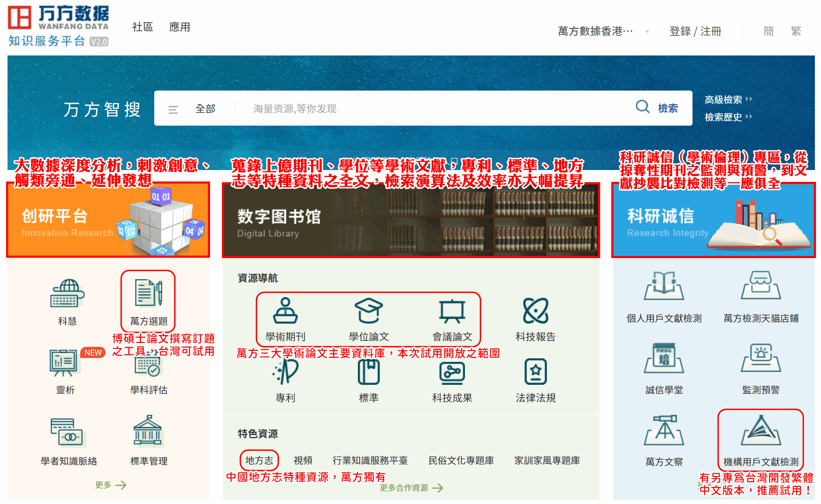Viewport: 821px width, 504px height.
Task: Open the 應用 menu
Action: pos(180,27)
